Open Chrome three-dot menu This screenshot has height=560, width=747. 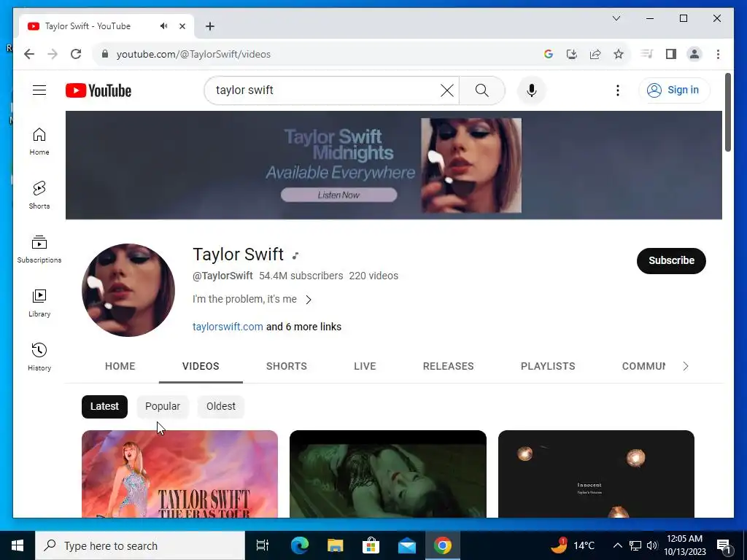pyautogui.click(x=718, y=54)
